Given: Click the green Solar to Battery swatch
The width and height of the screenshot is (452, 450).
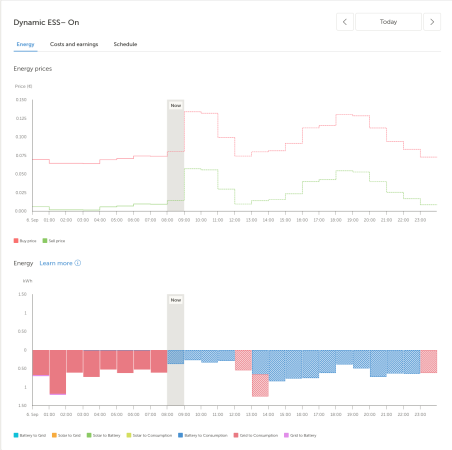Looking at the screenshot, I should click(89, 435).
